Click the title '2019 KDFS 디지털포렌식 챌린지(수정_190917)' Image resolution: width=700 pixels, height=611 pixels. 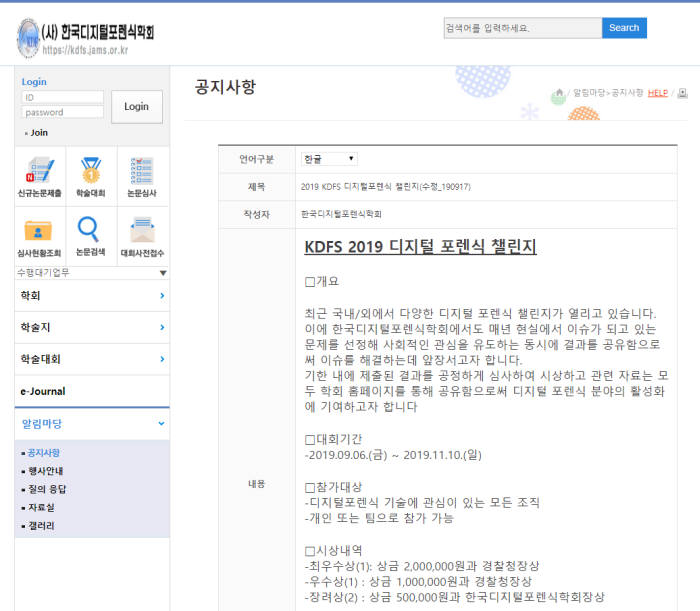coord(386,187)
